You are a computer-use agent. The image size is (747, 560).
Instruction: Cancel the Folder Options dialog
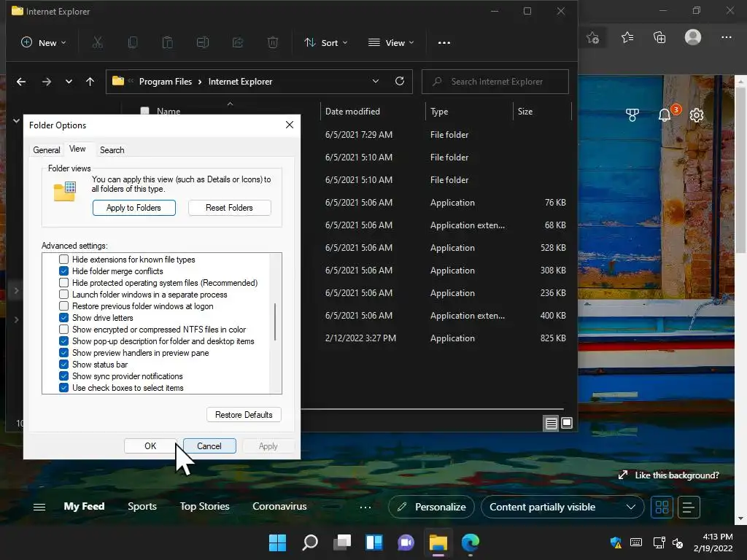[x=209, y=446]
